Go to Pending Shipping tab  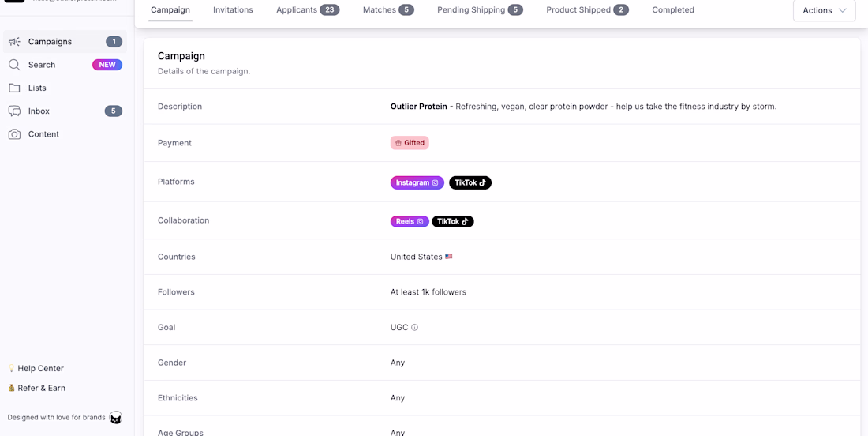tap(479, 10)
